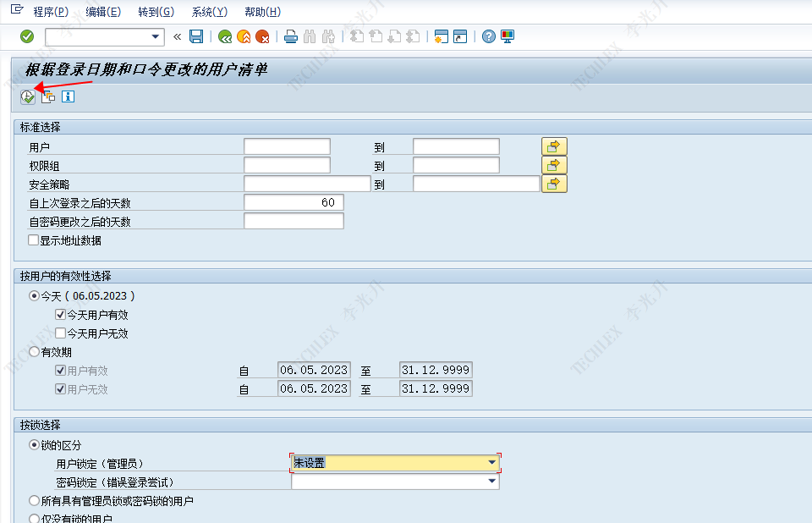Screen dimensions: 812x523
Task: Click the Save diskette icon
Action: 196,36
